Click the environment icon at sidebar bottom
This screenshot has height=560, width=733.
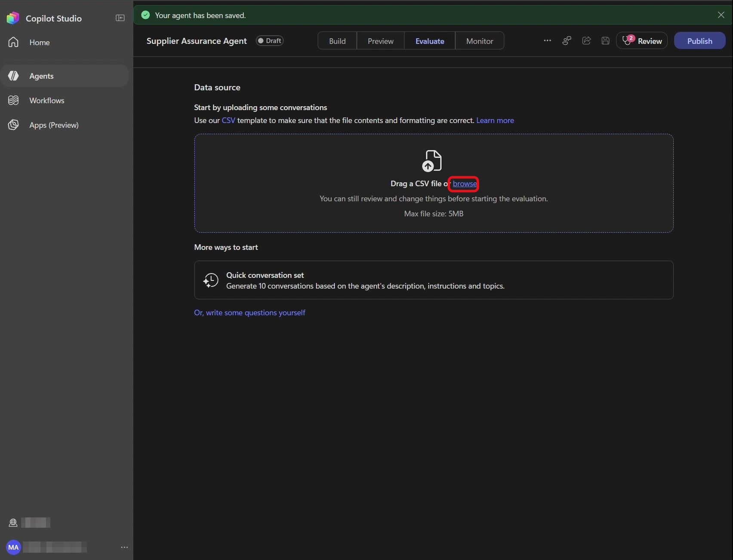coord(13,523)
